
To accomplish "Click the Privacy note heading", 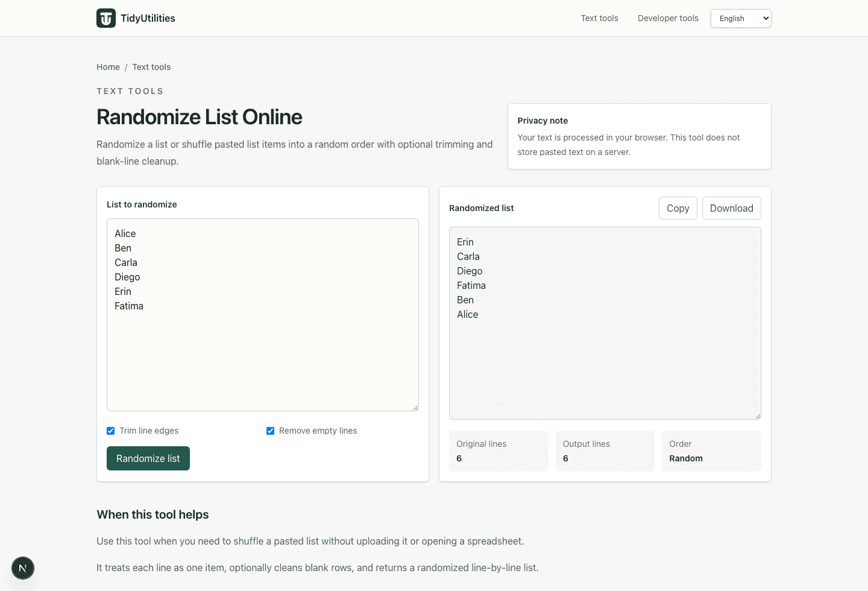I will (x=542, y=121).
